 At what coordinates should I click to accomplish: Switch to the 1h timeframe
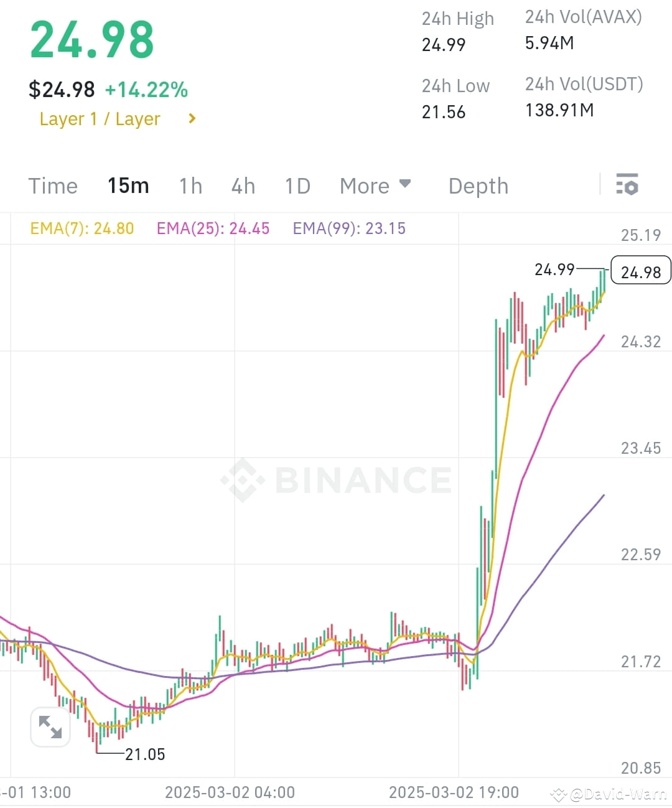pyautogui.click(x=190, y=186)
